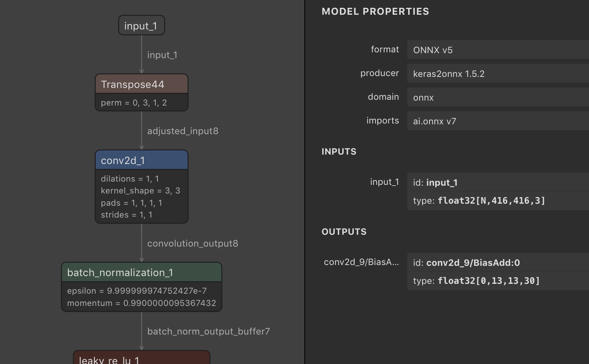Click the epsilon attribute value
The width and height of the screenshot is (589, 364).
157,291
